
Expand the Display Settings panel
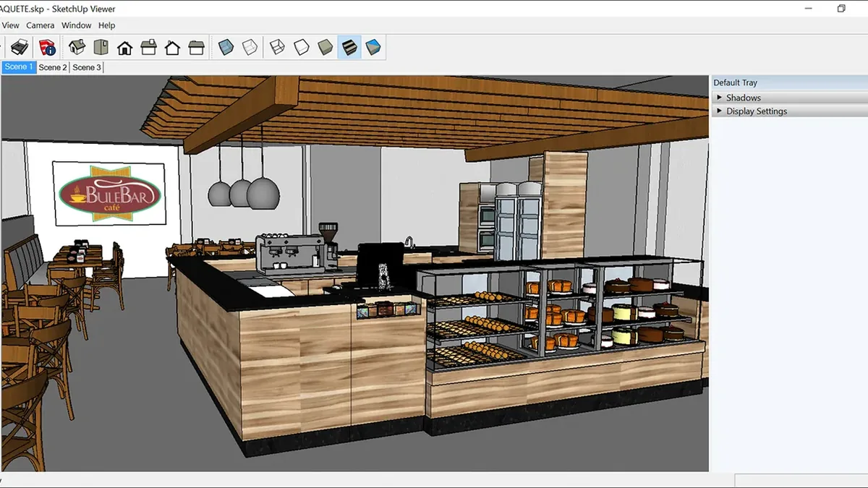coord(790,111)
